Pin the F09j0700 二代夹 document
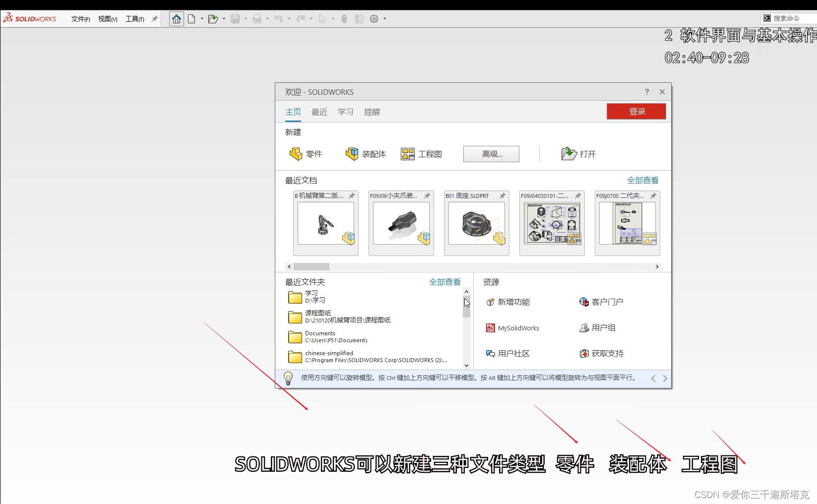The height and width of the screenshot is (504, 817). coord(653,196)
